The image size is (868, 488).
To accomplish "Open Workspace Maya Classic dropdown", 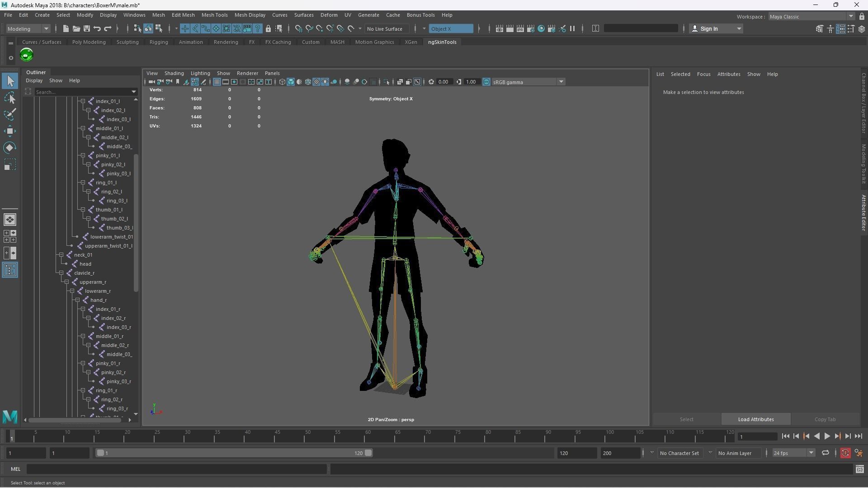I will (811, 17).
